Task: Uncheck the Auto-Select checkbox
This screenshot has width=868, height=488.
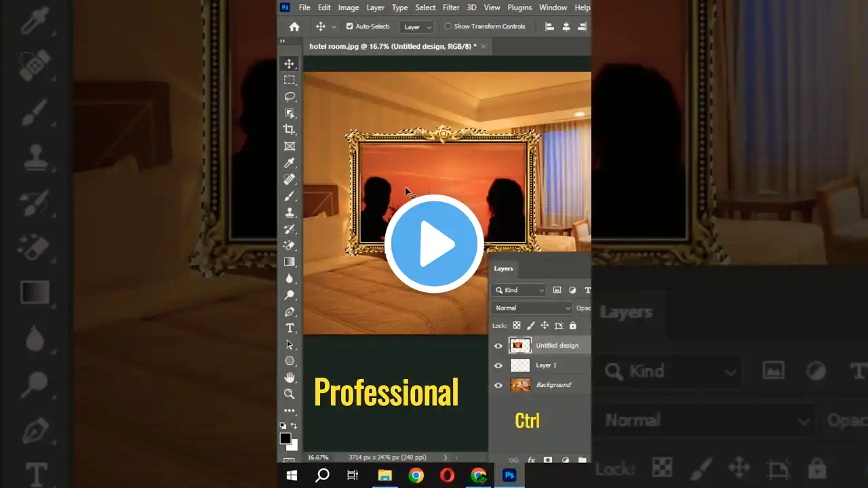Action: pyautogui.click(x=350, y=26)
